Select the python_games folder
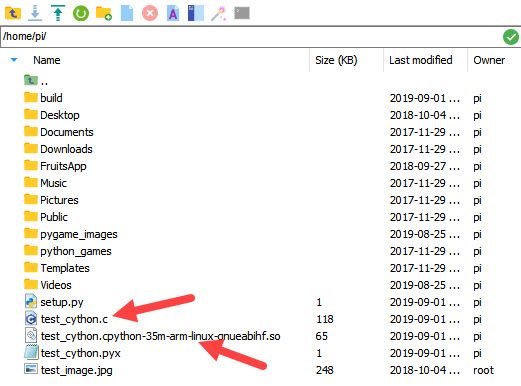Viewport: 521px width, 386px height. coord(68,251)
